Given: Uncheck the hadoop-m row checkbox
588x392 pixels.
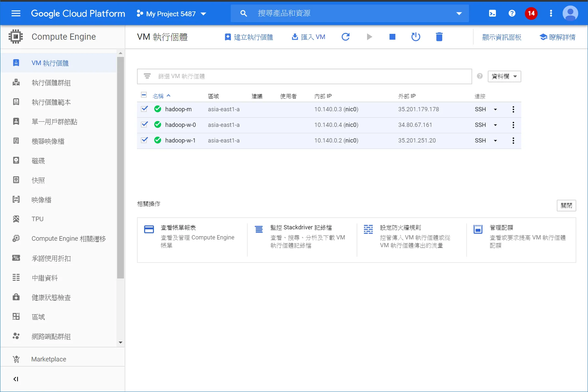Looking at the screenshot, I should [144, 109].
